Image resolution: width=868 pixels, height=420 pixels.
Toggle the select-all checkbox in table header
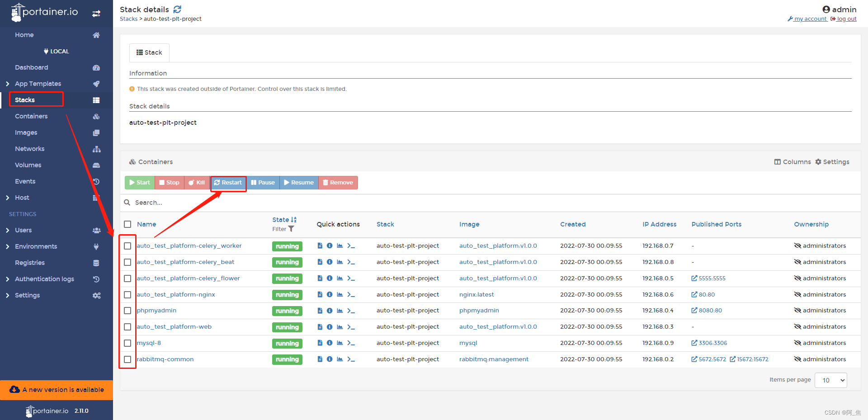[127, 224]
